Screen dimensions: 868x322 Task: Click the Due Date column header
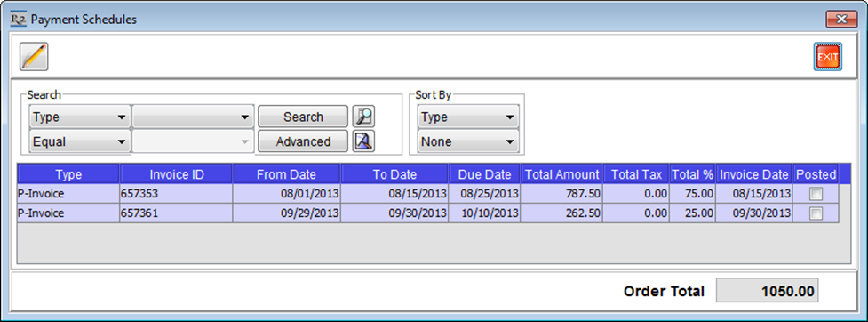click(x=484, y=174)
